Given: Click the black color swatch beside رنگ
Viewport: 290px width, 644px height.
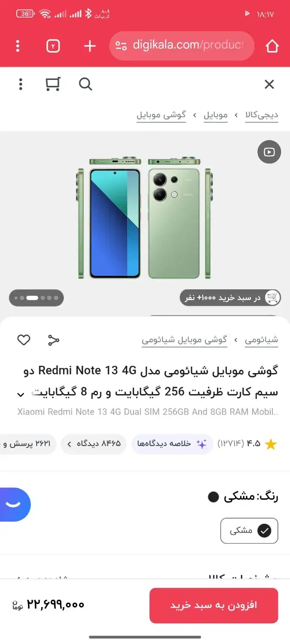Looking at the screenshot, I should [x=214, y=497].
